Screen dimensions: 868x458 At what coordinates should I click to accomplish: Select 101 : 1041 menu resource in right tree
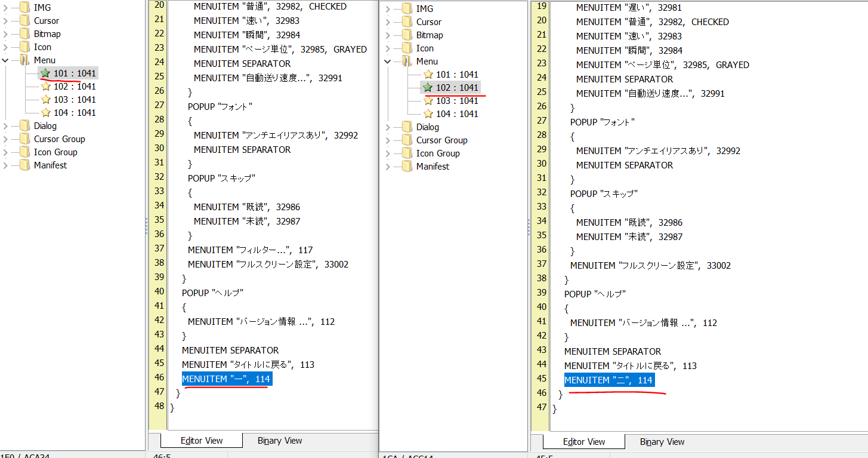coord(457,75)
